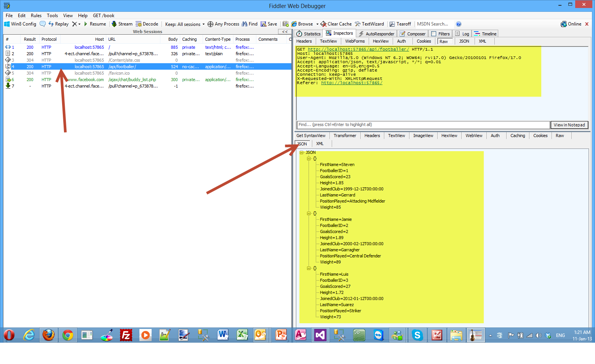Open Find with the binoculars icon
Viewport: 595px width, 364px height.
pos(250,24)
